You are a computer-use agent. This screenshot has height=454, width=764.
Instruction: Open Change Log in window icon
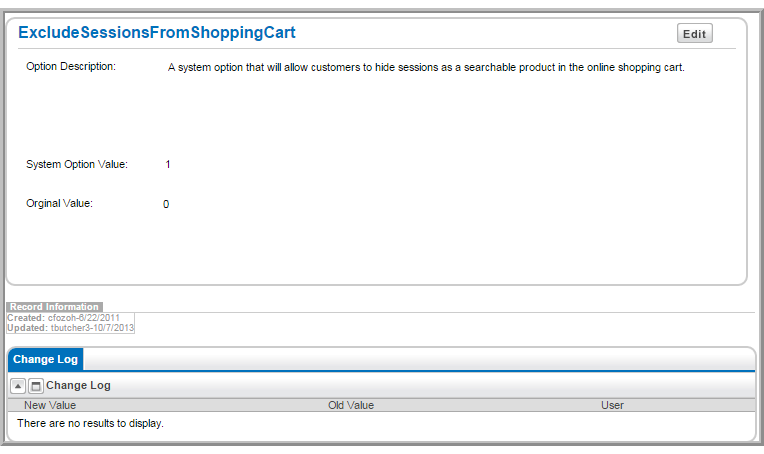point(36,386)
